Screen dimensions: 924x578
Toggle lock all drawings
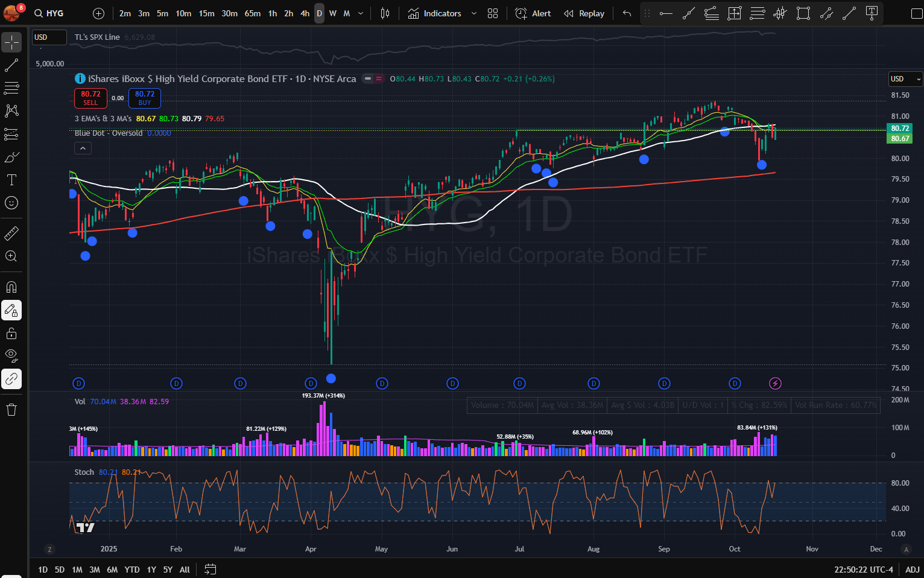[11, 333]
